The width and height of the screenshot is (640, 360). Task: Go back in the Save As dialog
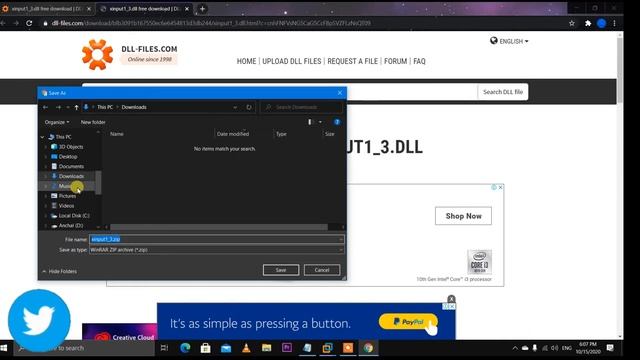coord(46,107)
